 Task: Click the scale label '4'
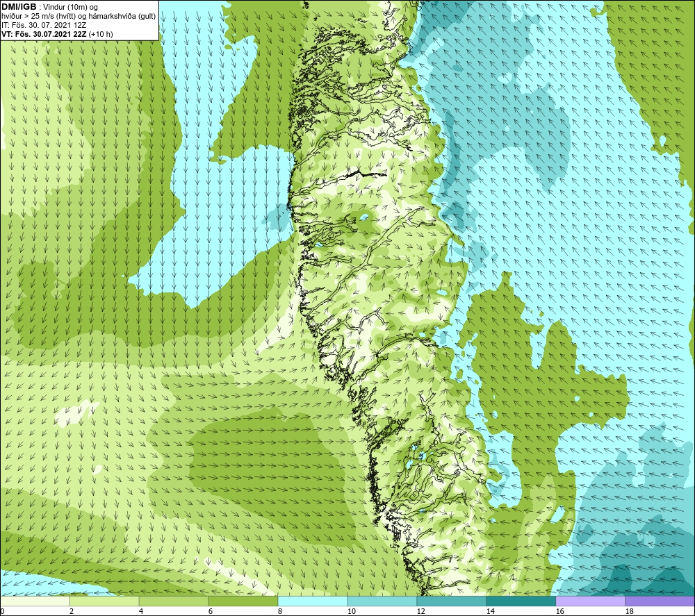click(x=141, y=611)
